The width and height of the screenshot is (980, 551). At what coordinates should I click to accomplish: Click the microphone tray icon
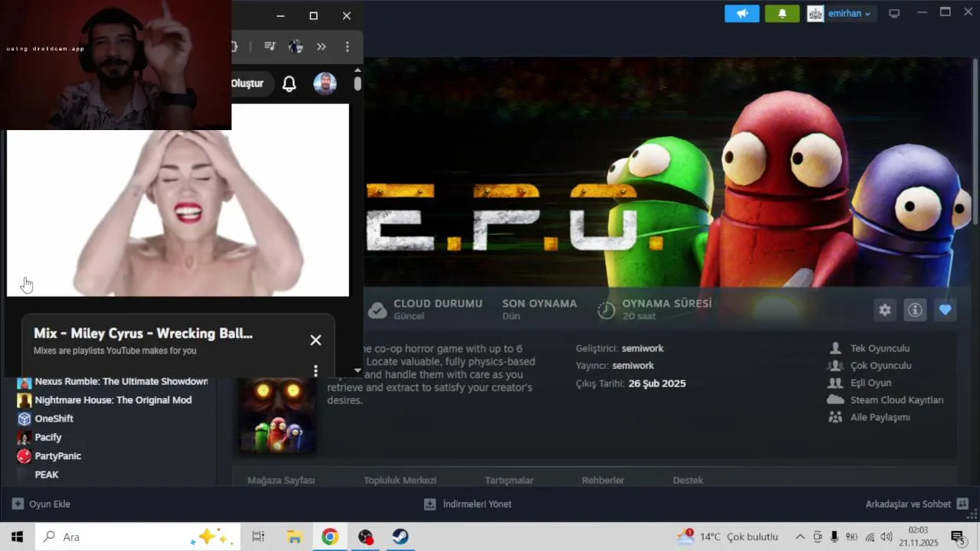835,536
